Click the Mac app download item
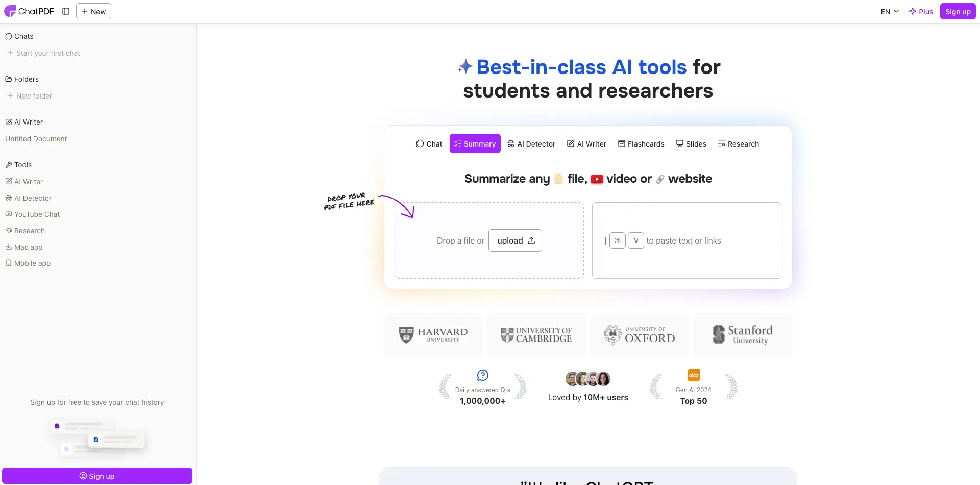This screenshot has height=485, width=980. (x=24, y=247)
